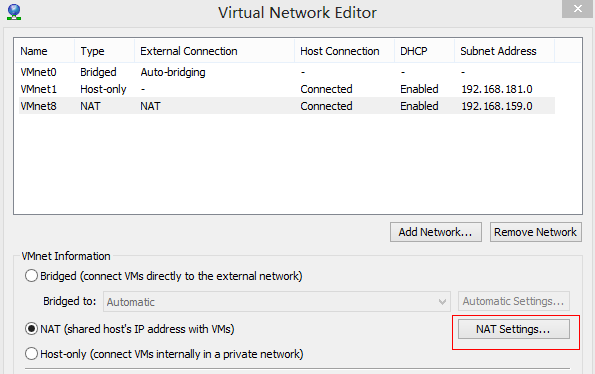Click the Host Connection column header

[x=345, y=51]
